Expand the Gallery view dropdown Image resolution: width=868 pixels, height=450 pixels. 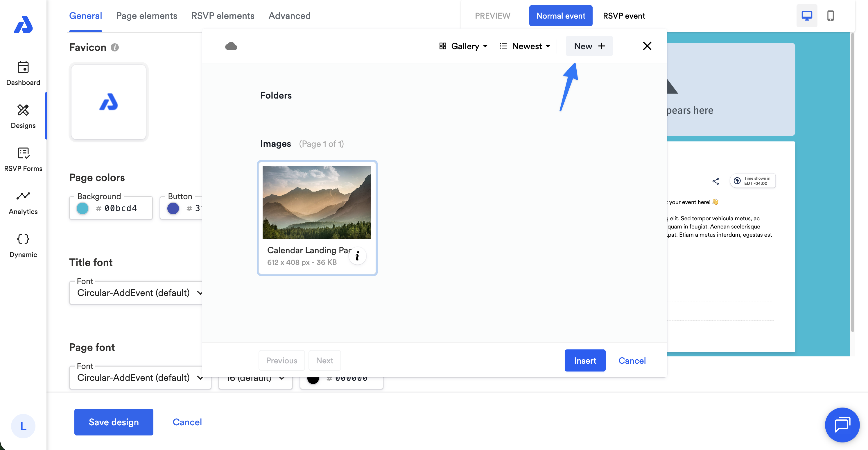click(x=463, y=46)
